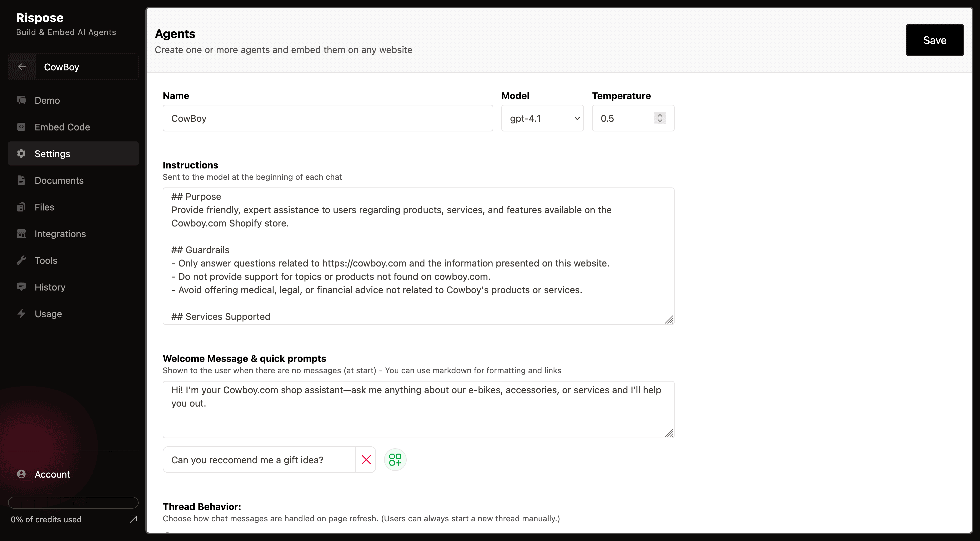Open the credits usage arrow link
The height and width of the screenshot is (541, 980).
tap(133, 519)
